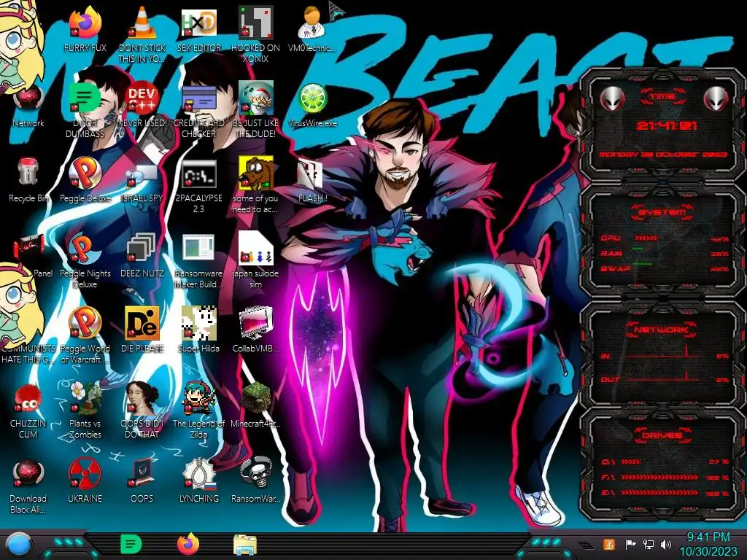Click the network status tray icon
This screenshot has height=560, width=747.
pyautogui.click(x=649, y=544)
